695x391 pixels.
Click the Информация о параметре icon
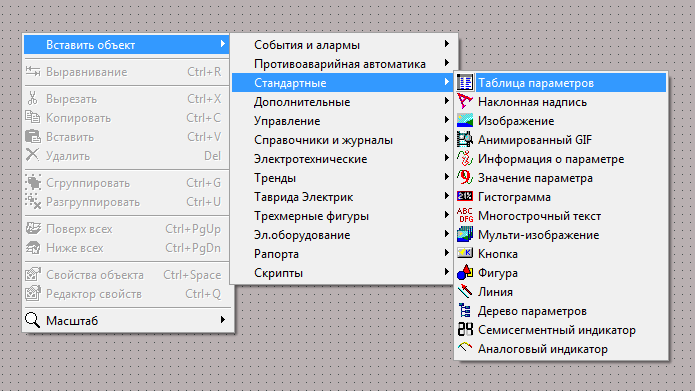click(465, 159)
